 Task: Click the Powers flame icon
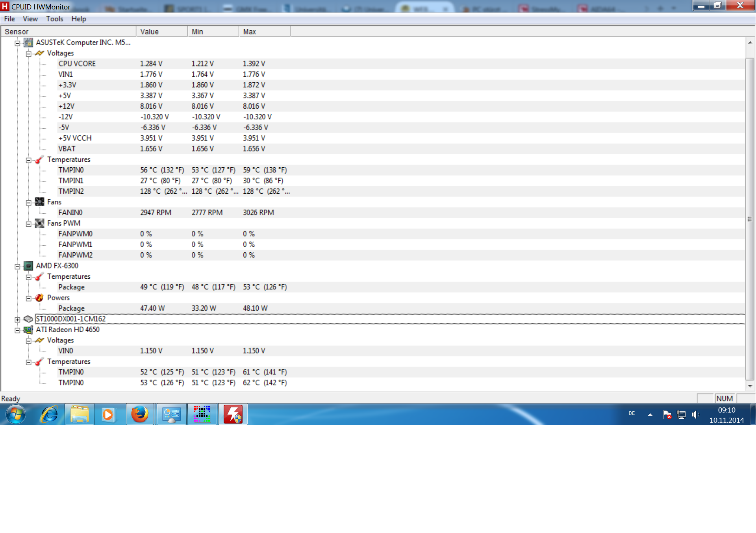pos(39,298)
